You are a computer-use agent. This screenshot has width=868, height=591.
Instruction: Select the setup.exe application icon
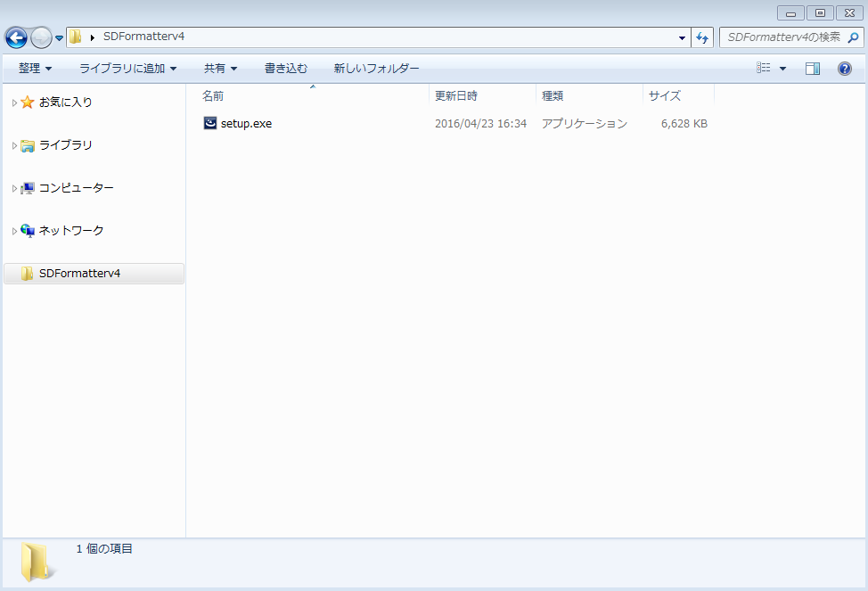click(x=210, y=123)
